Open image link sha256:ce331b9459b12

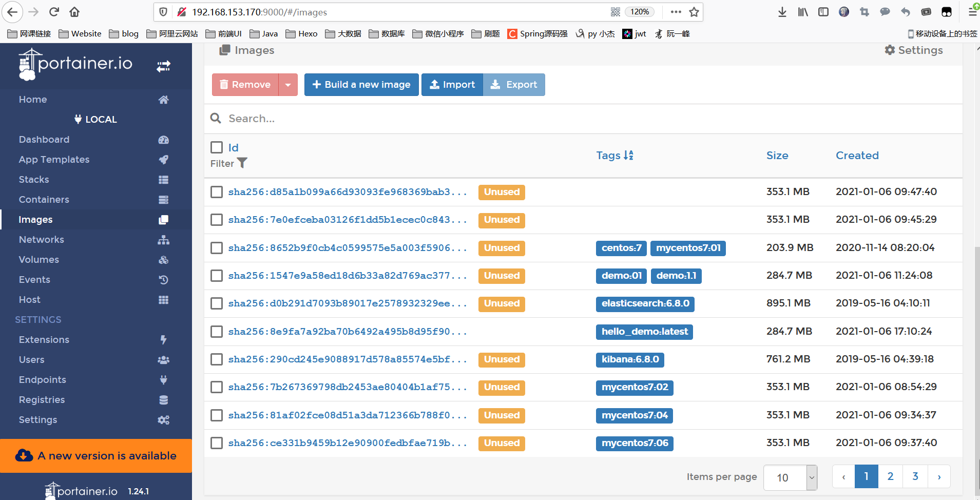pyautogui.click(x=348, y=443)
